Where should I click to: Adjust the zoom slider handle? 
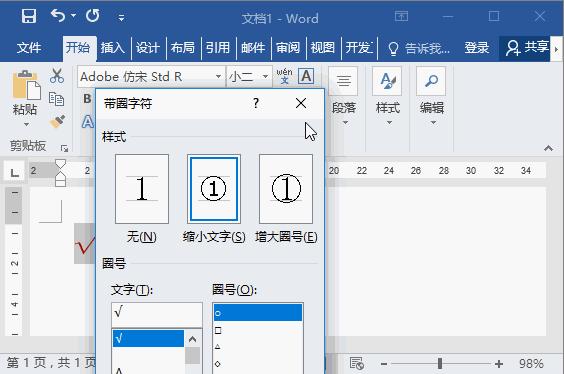440,364
